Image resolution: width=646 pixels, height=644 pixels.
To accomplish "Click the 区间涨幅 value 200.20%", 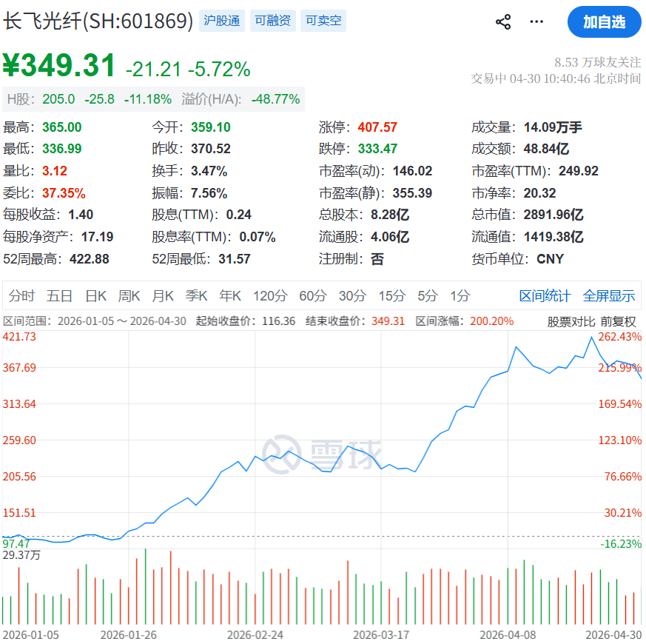I will pos(491,321).
